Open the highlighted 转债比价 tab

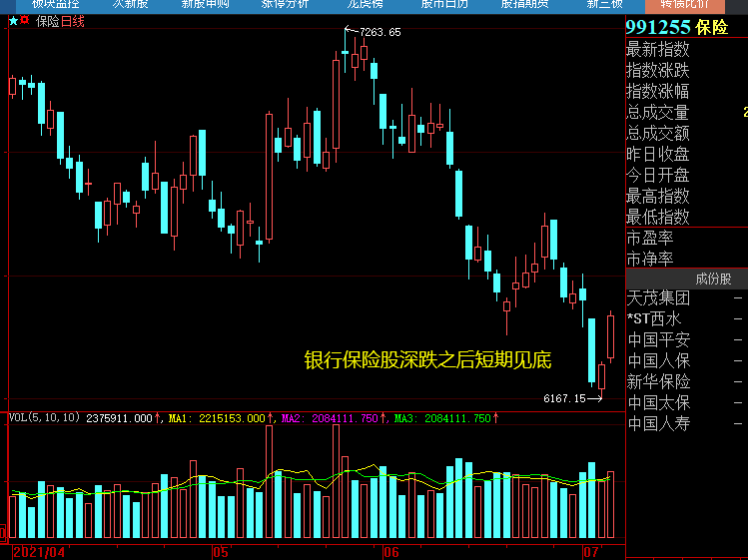click(x=684, y=5)
